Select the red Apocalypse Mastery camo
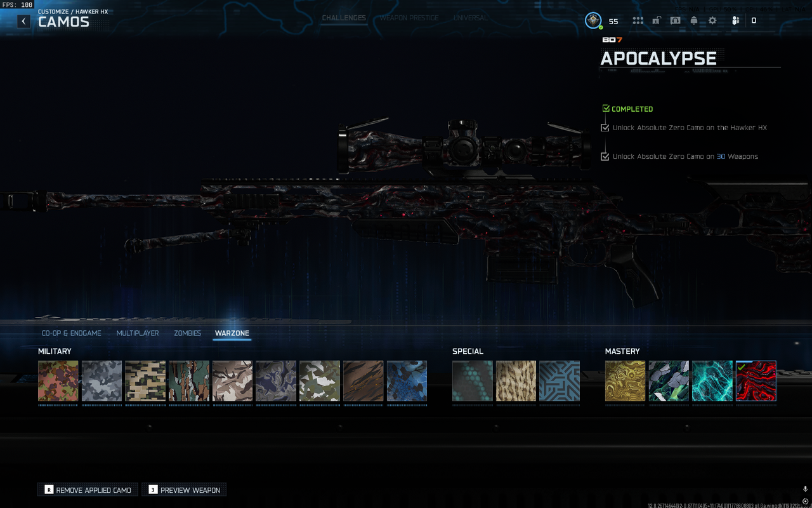Image resolution: width=812 pixels, height=508 pixels. click(x=756, y=381)
